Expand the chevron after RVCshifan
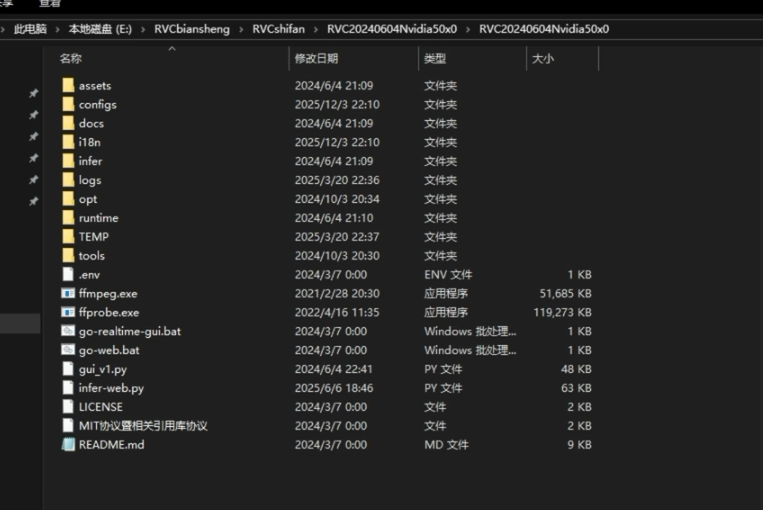The image size is (763, 510). tap(316, 29)
